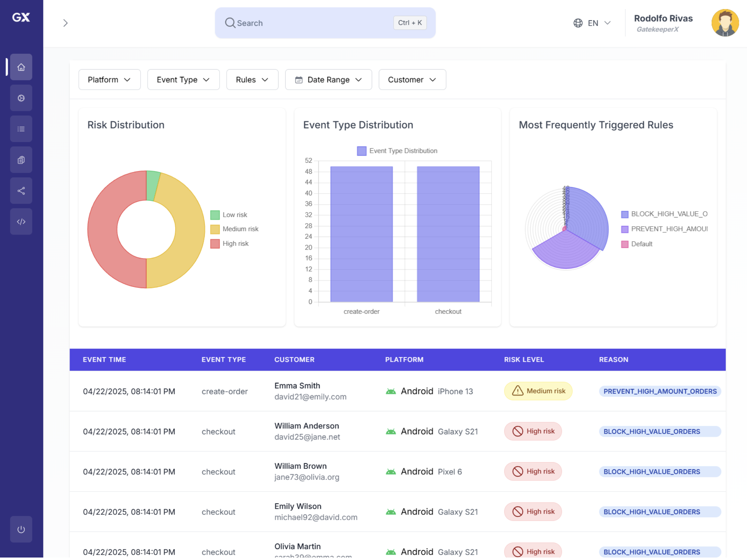Open the Rules filter menu

(x=252, y=79)
